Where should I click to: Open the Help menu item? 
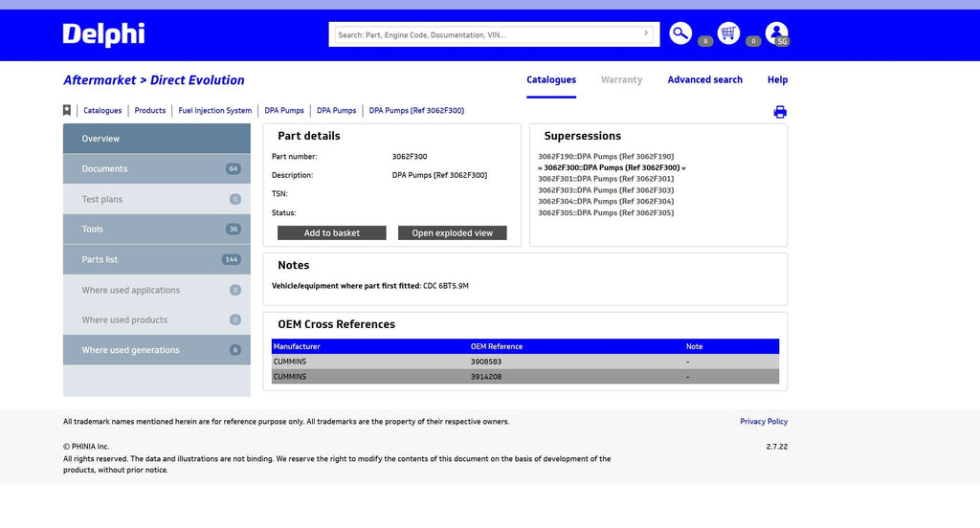click(777, 80)
